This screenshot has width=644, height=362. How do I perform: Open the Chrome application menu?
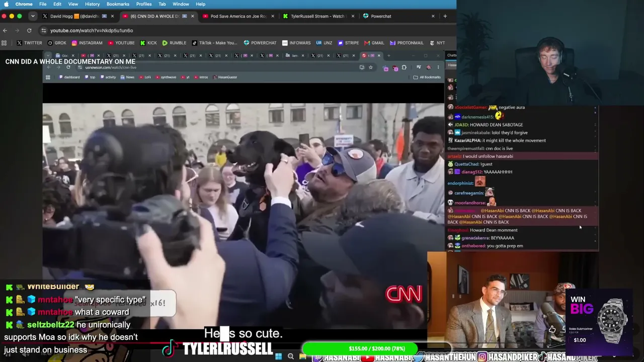(24, 4)
